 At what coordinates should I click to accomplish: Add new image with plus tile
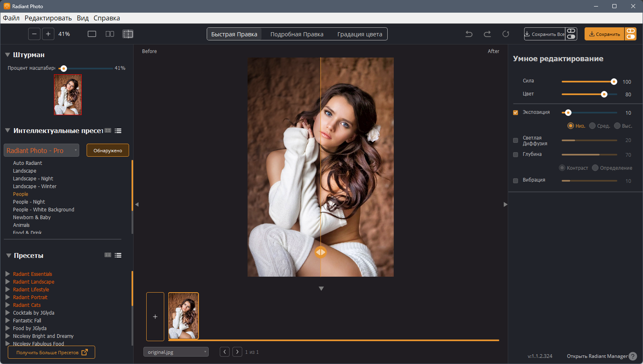155,316
